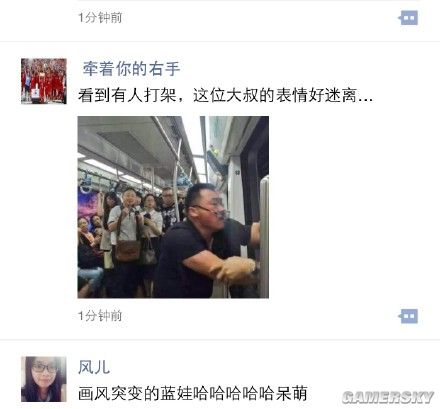Select the 1分钟前 timestamp under the subway photo
This screenshot has width=440, height=409.
coord(100,316)
